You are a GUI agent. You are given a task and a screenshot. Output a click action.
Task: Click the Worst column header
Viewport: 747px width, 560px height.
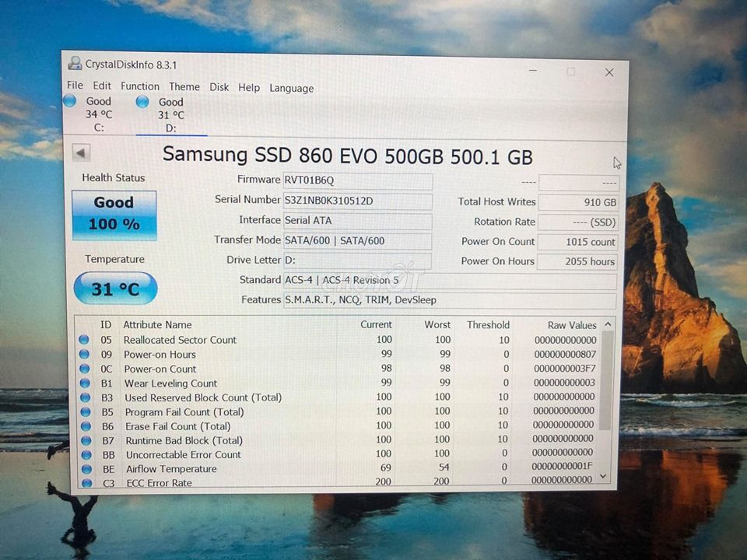437,325
